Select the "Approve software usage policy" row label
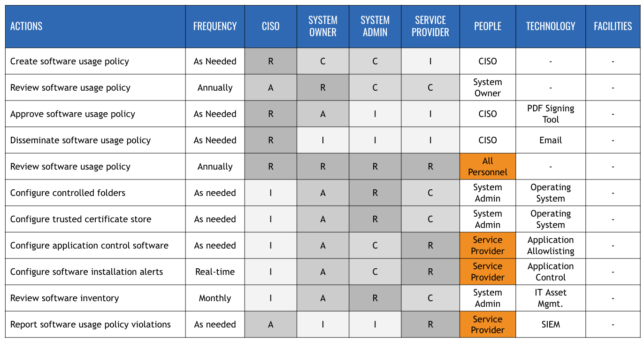This screenshot has width=644, height=343. tap(73, 114)
